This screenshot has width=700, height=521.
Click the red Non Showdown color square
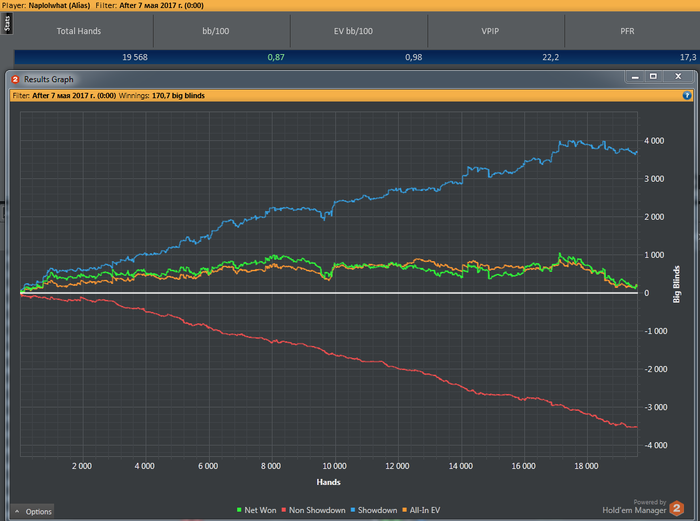pyautogui.click(x=283, y=510)
